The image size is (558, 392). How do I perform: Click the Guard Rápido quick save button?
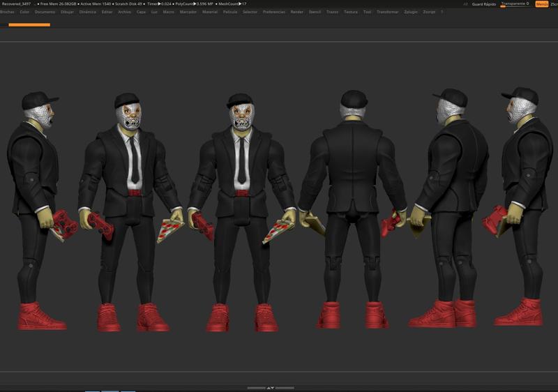click(484, 4)
